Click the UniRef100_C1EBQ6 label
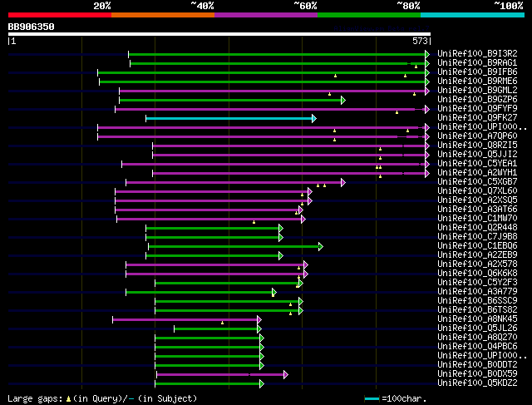This screenshot has width=532, height=405. click(477, 246)
